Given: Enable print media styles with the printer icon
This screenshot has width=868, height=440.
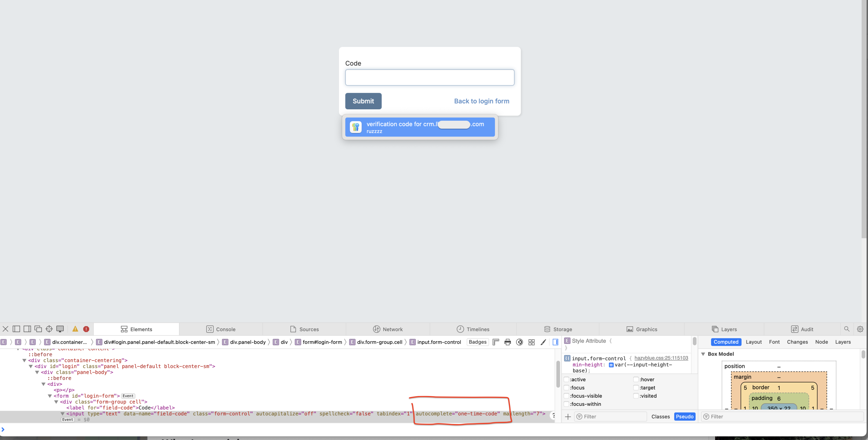Looking at the screenshot, I should tap(508, 342).
